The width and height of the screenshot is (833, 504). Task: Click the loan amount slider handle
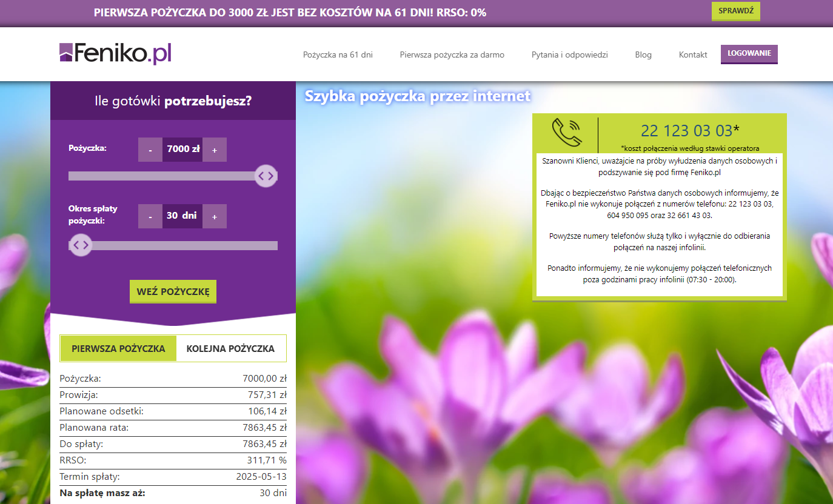(266, 176)
